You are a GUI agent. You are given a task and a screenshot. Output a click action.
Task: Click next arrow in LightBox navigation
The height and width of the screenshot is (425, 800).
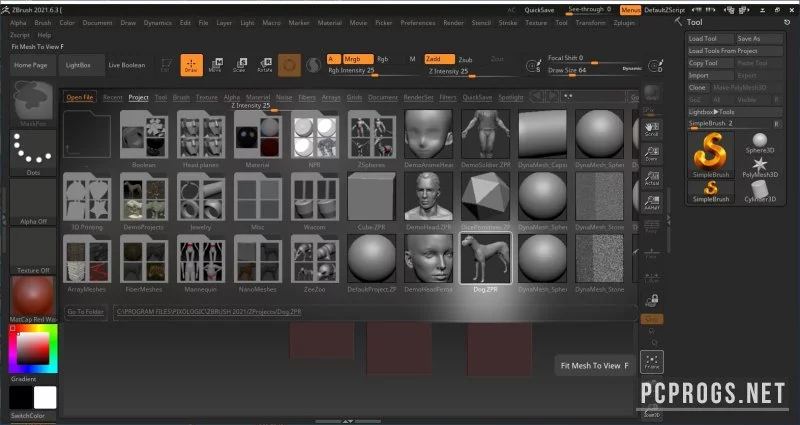(x=552, y=96)
